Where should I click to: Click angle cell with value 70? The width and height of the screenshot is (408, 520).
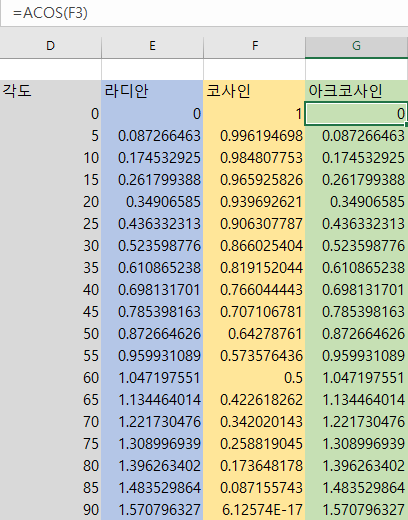(51, 422)
